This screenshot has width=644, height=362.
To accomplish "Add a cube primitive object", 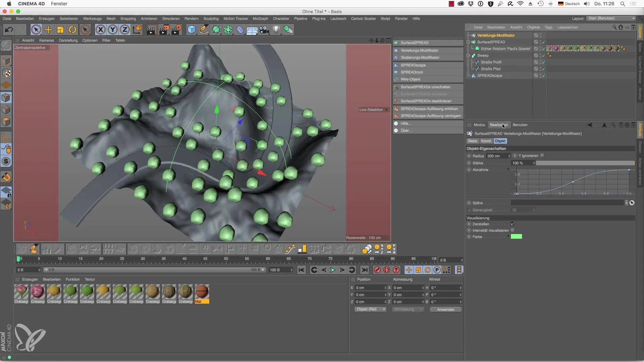I will click(x=192, y=30).
